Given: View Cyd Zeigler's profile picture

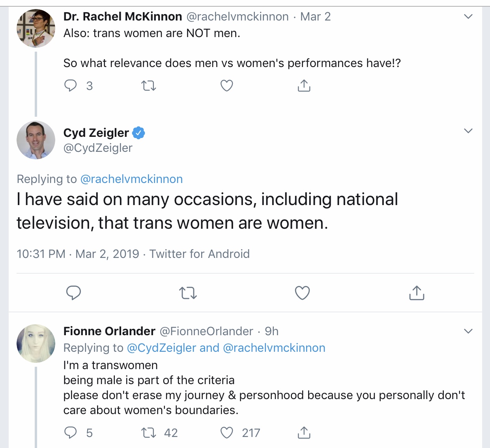Looking at the screenshot, I should [x=36, y=140].
